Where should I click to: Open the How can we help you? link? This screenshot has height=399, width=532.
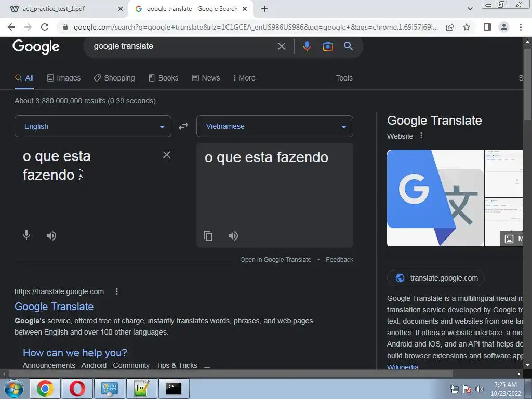75,353
